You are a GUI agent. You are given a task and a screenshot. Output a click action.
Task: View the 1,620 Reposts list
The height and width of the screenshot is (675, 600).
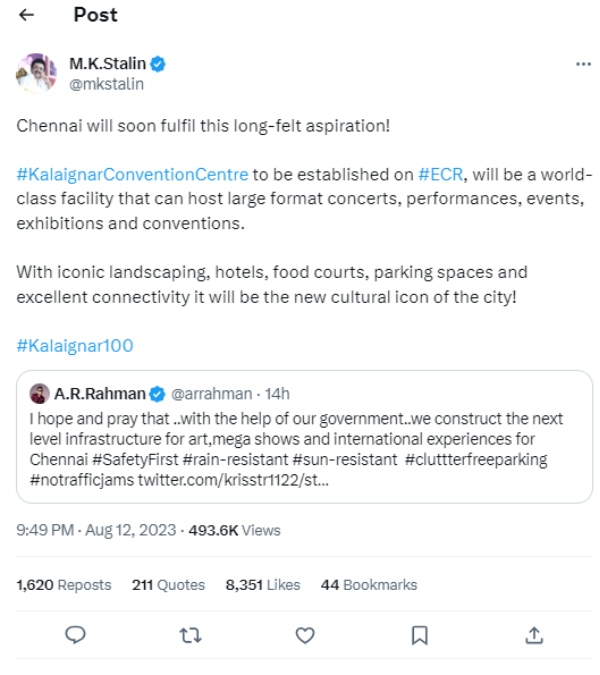click(x=64, y=585)
